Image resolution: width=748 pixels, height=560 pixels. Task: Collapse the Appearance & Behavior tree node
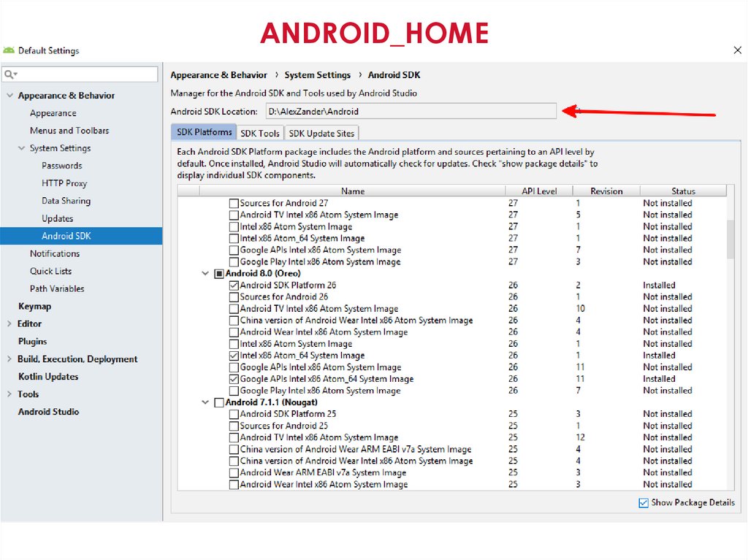click(x=9, y=96)
